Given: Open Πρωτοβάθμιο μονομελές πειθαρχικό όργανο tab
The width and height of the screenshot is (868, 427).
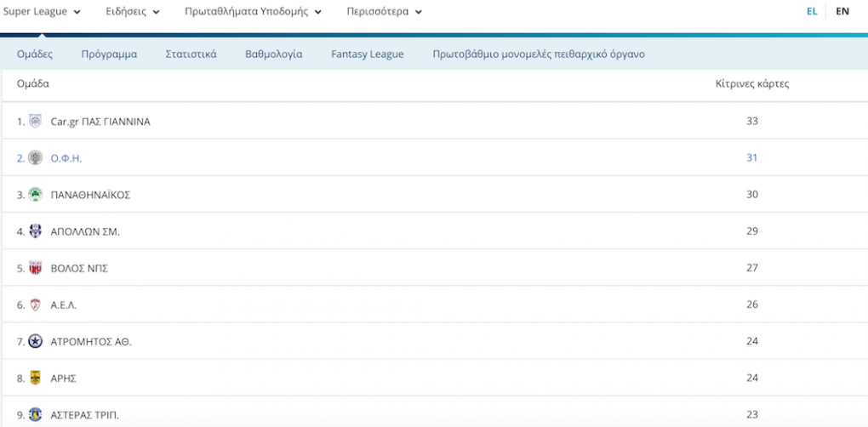Looking at the screenshot, I should 539,54.
